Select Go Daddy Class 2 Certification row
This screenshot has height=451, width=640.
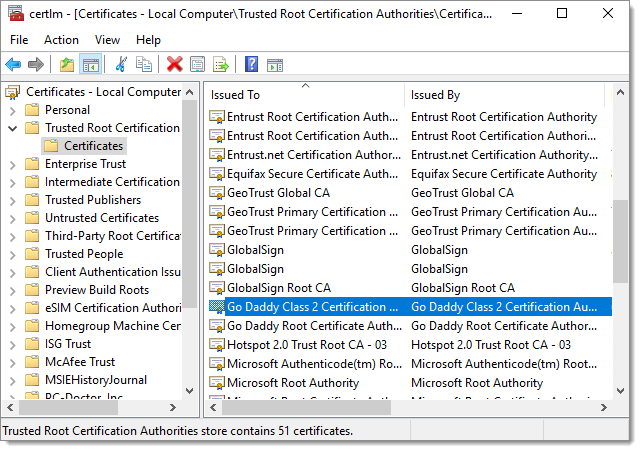tap(410, 307)
